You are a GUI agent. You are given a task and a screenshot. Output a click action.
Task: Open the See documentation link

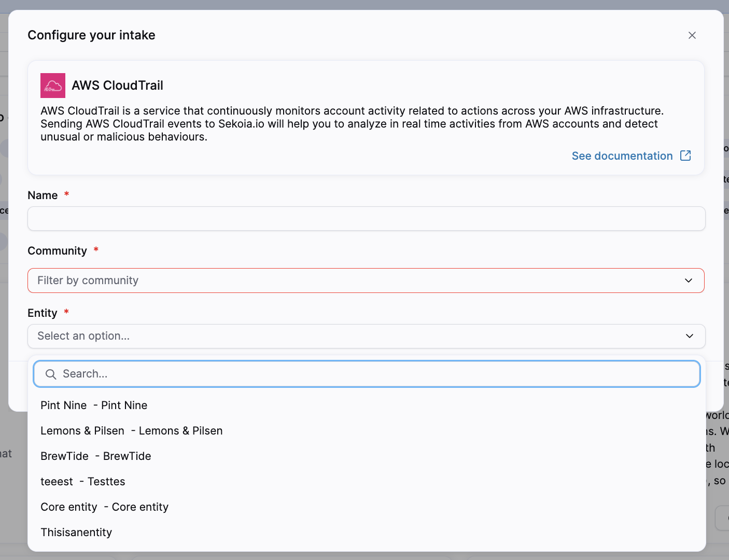click(x=622, y=156)
